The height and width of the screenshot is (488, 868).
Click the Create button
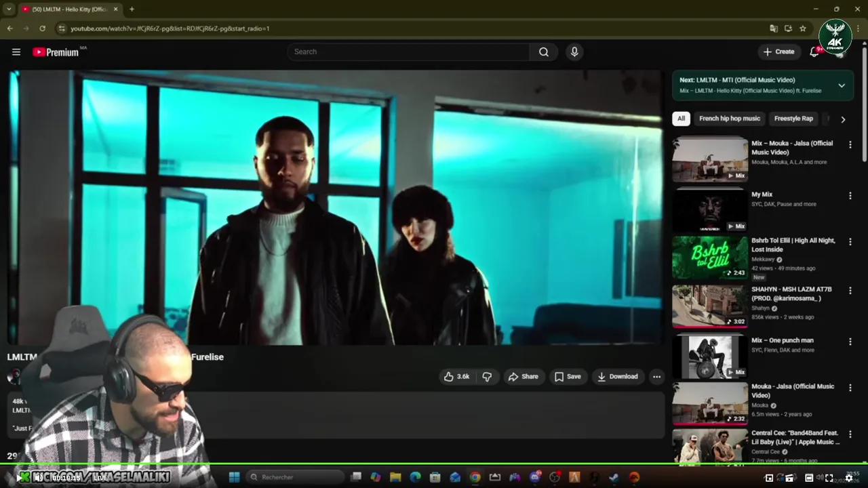[x=778, y=52]
